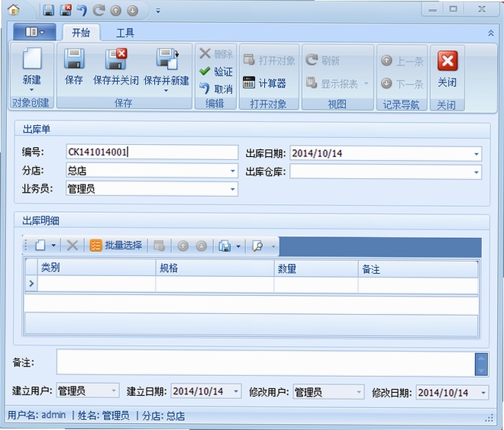Switch to the 工具 ribbon tab

click(x=125, y=33)
